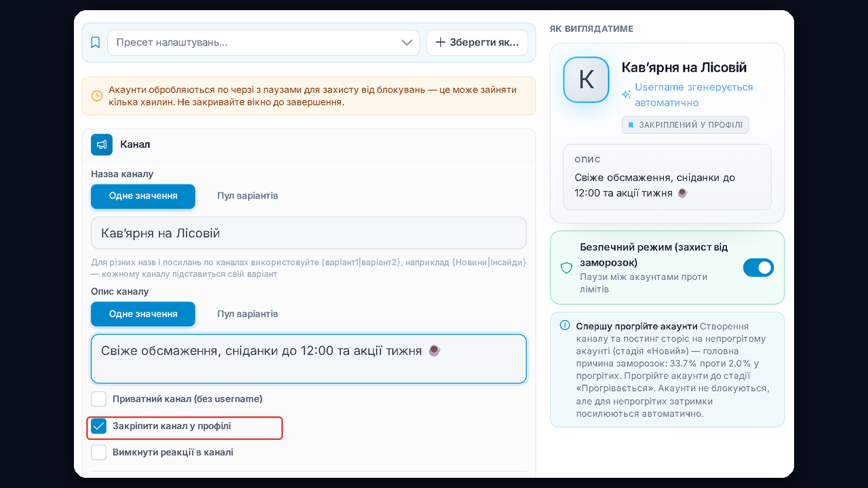Click the Як виглядатиме heading
The image size is (868, 488).
click(x=591, y=29)
